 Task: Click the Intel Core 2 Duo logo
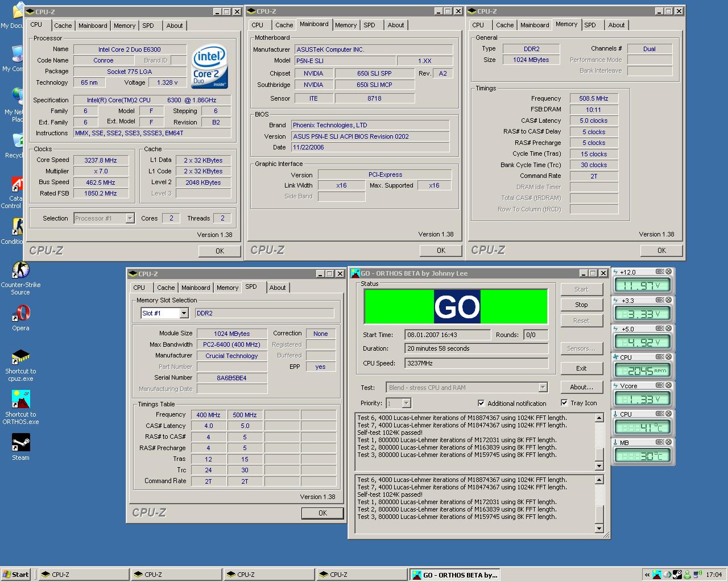[x=210, y=66]
